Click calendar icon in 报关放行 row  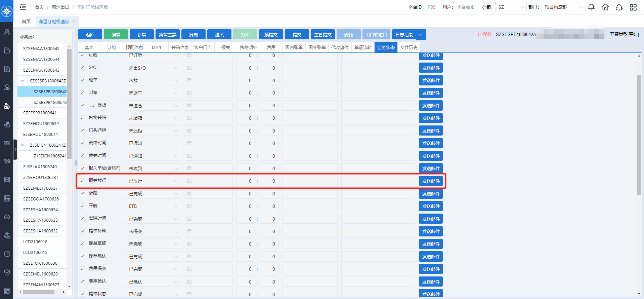[x=189, y=181]
